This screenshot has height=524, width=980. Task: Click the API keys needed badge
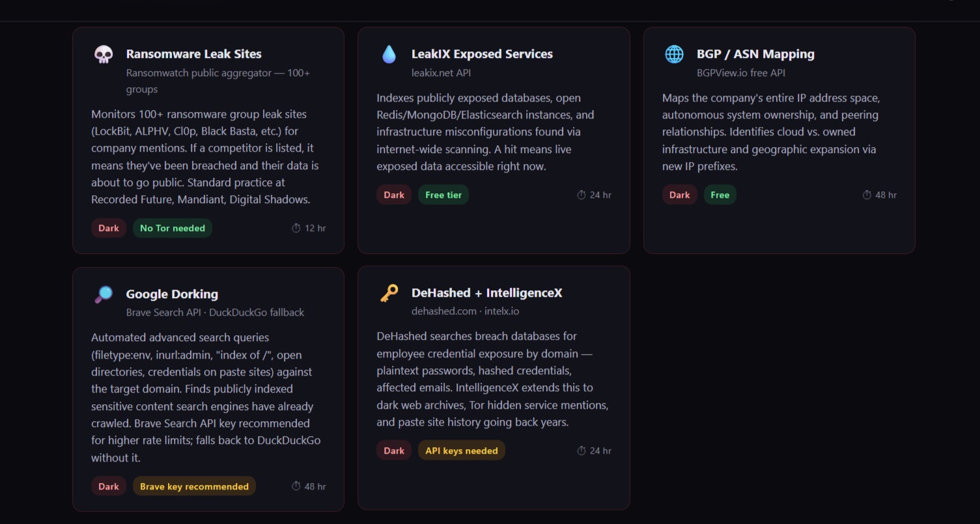coord(461,451)
